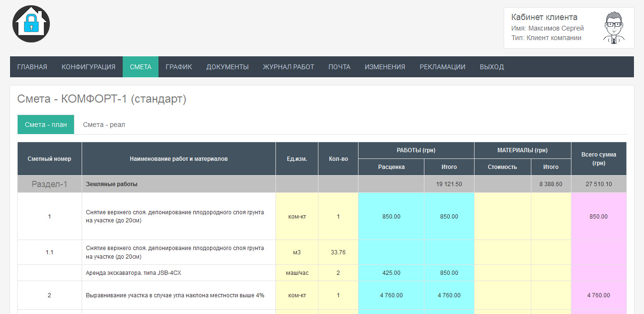Click the Сметный номер column header
The height and width of the screenshot is (314, 644).
tap(49, 159)
